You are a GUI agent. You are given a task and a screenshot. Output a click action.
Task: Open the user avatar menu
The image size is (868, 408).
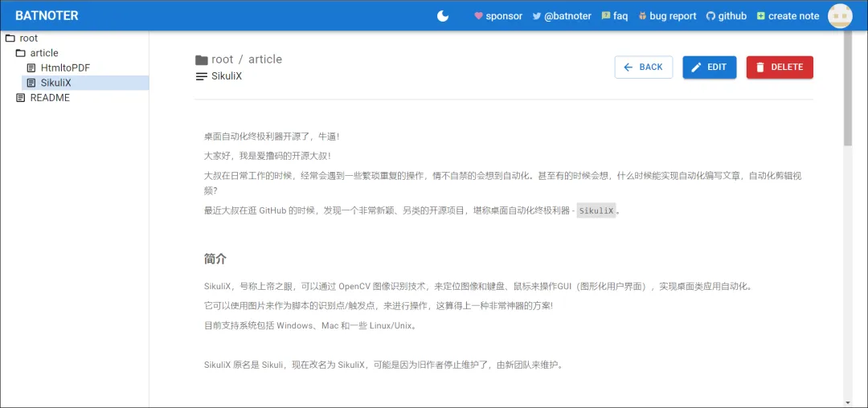840,16
